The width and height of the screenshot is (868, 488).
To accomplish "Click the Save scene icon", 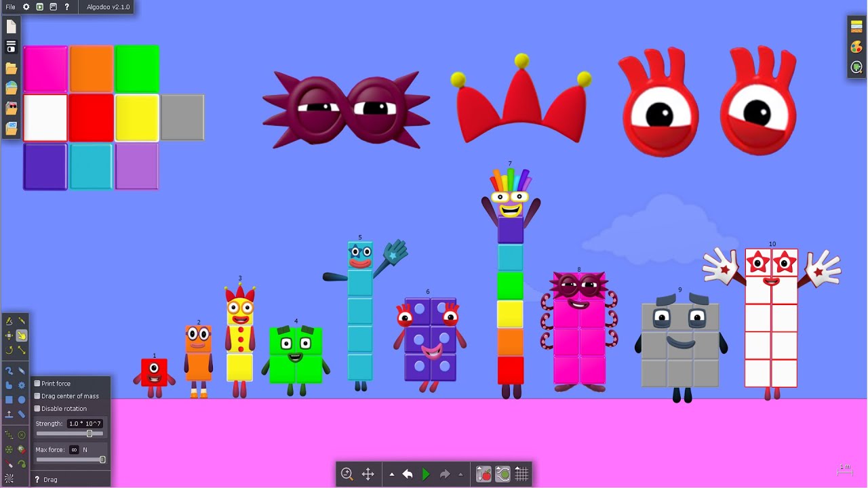I will [11, 47].
